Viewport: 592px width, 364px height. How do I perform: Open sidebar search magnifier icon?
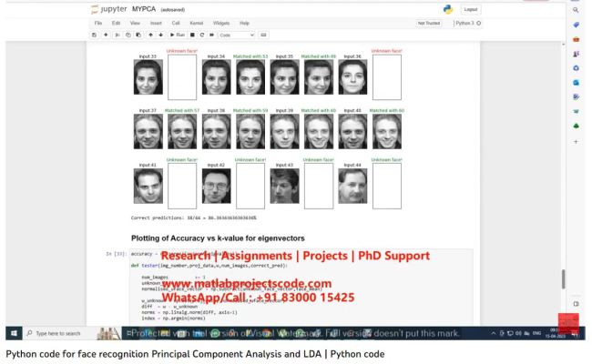coord(576,10)
